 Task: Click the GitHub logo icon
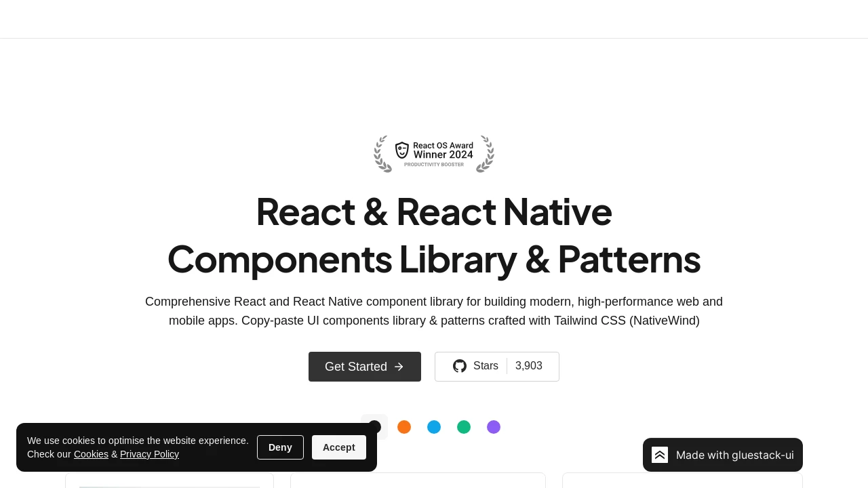click(x=460, y=366)
